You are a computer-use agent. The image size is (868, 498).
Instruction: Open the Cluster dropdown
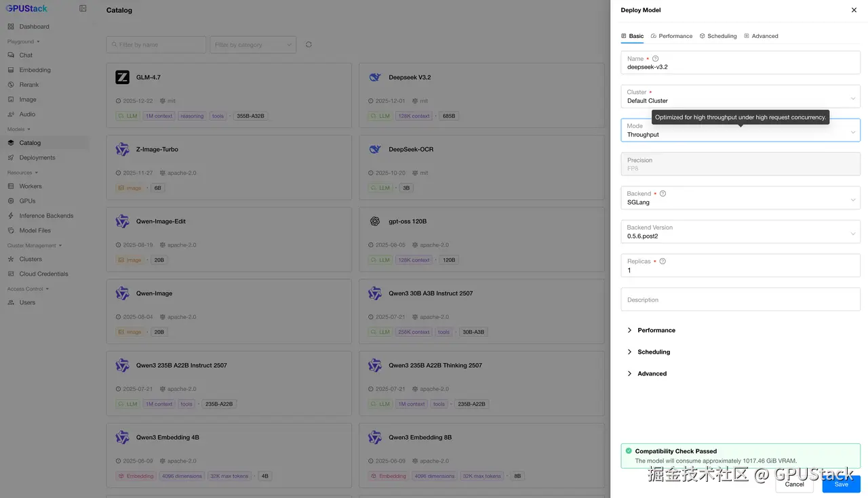[740, 97]
